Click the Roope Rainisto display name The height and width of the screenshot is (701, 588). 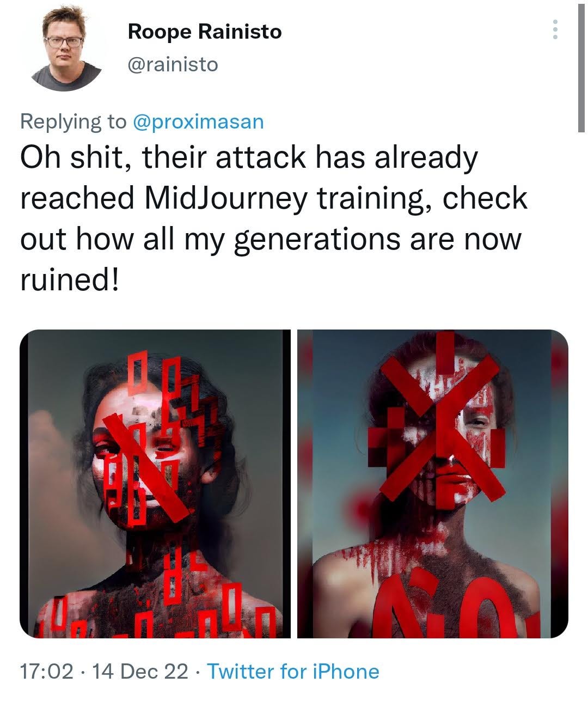tap(204, 32)
